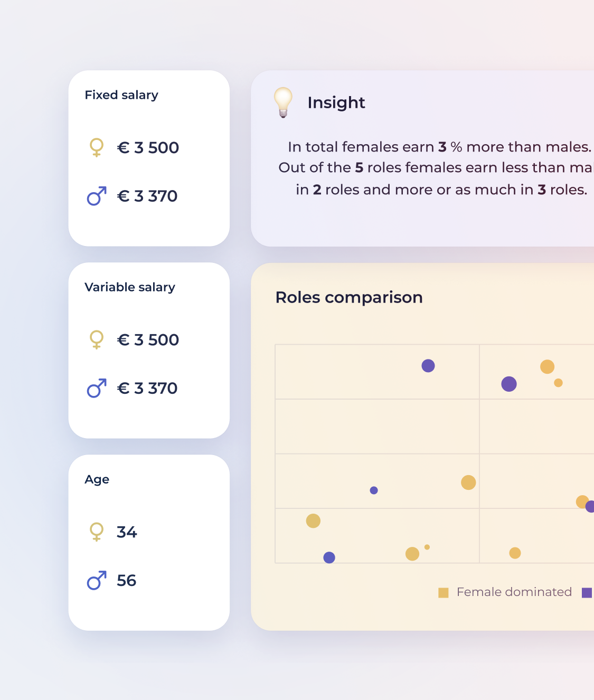Click the female icon in Fixed salary card
Screen dimensions: 594x700
(97, 147)
